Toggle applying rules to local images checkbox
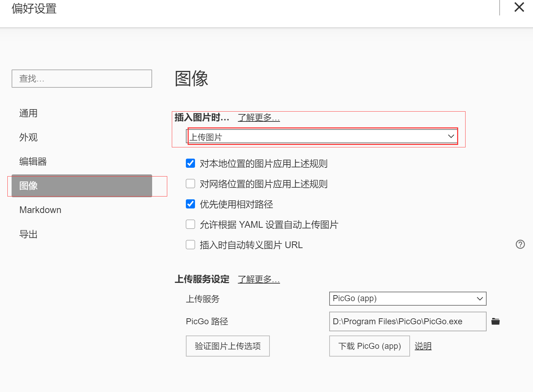This screenshot has width=533, height=392. coord(190,163)
